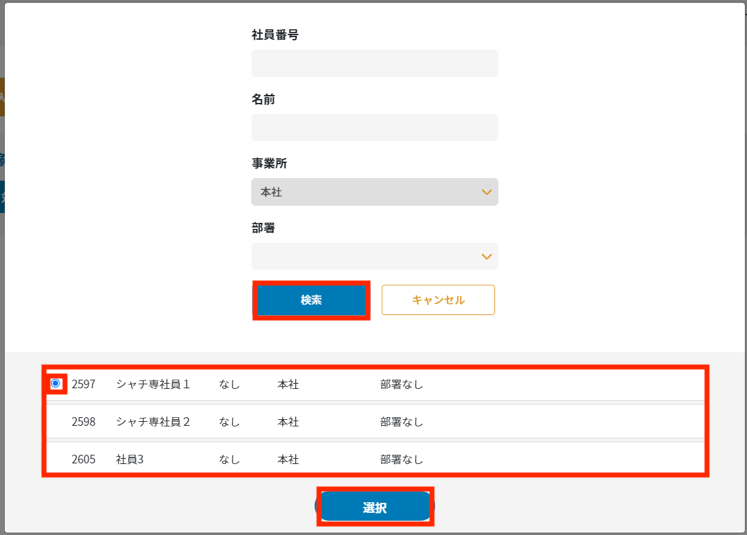Select the row with employee number 2605
The width and height of the screenshot is (747, 535).
tap(84, 459)
